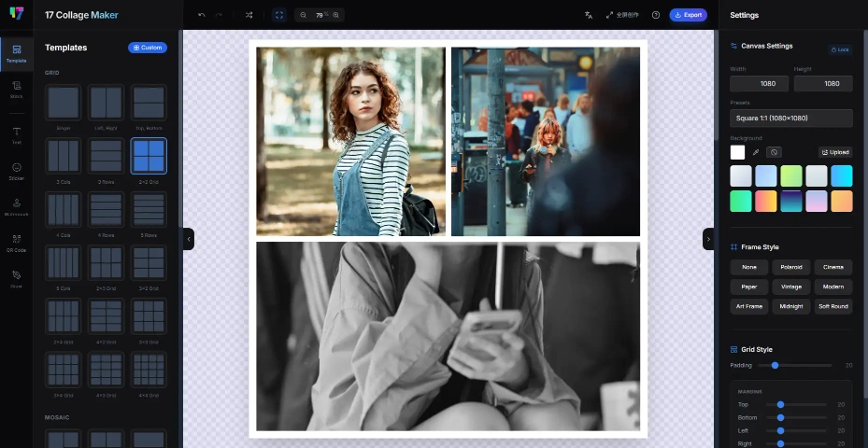Zoom in with the plus magnifier
The height and width of the screenshot is (448, 868).
coord(336,15)
